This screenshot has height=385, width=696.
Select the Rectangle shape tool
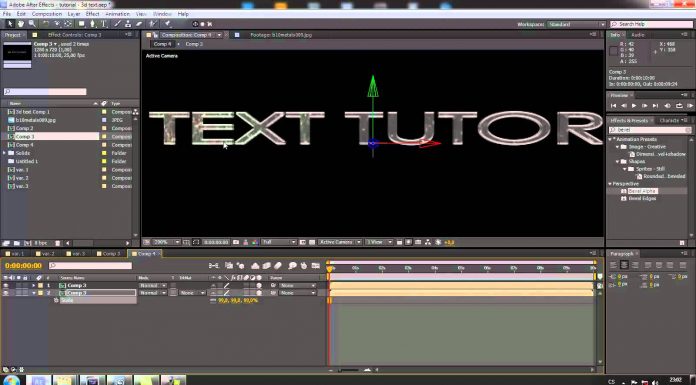82,24
